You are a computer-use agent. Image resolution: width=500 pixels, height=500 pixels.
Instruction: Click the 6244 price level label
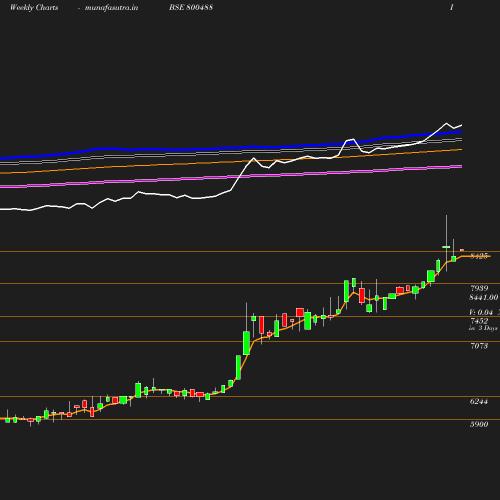click(x=479, y=401)
